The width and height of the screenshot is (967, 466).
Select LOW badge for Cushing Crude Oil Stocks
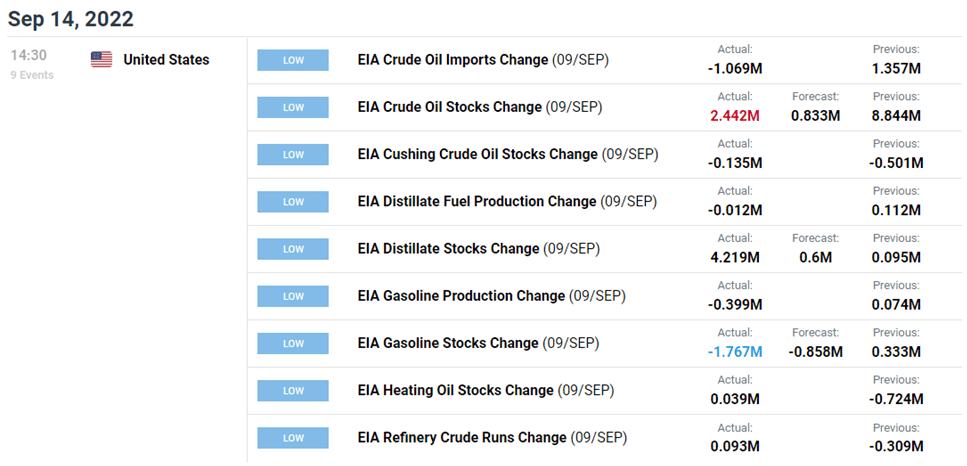pos(293,155)
